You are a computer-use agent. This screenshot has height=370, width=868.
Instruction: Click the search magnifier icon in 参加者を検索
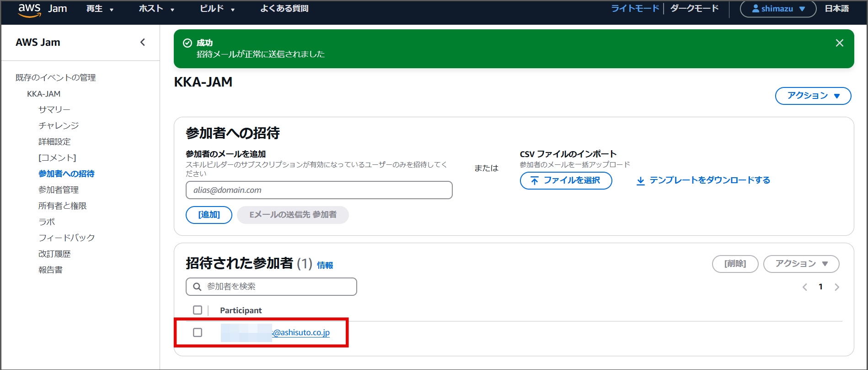point(197,287)
